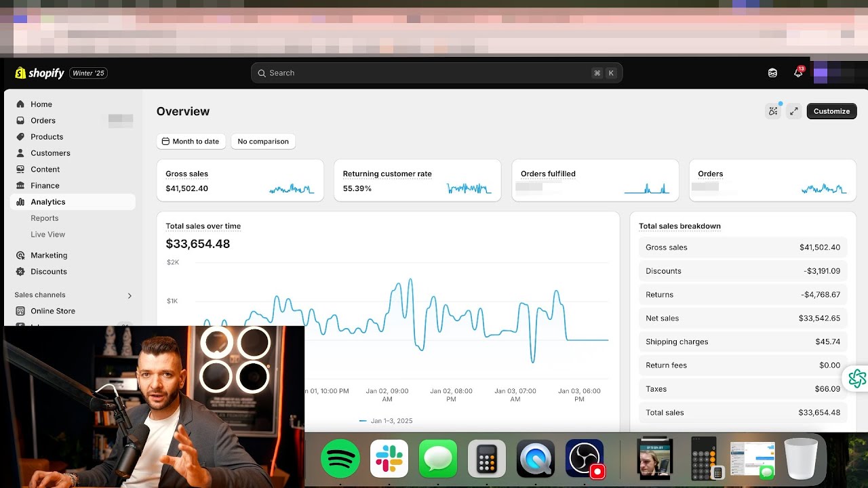
Task: Open the Trash in the Dock
Action: (x=801, y=459)
